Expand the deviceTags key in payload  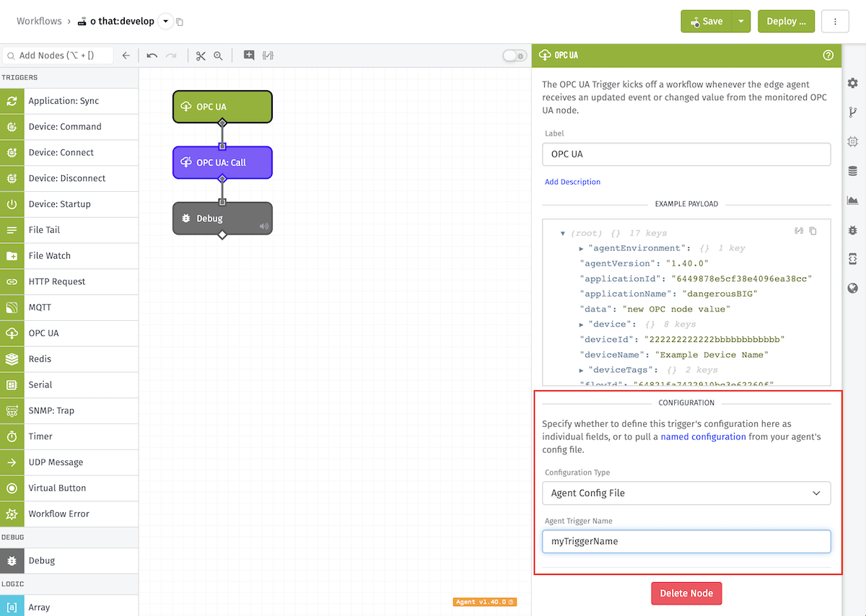(x=582, y=370)
